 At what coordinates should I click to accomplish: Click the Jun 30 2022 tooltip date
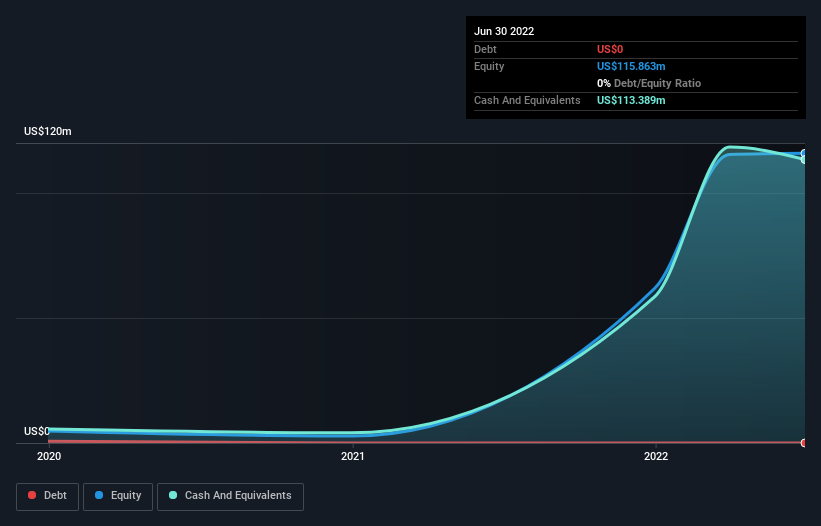click(504, 31)
